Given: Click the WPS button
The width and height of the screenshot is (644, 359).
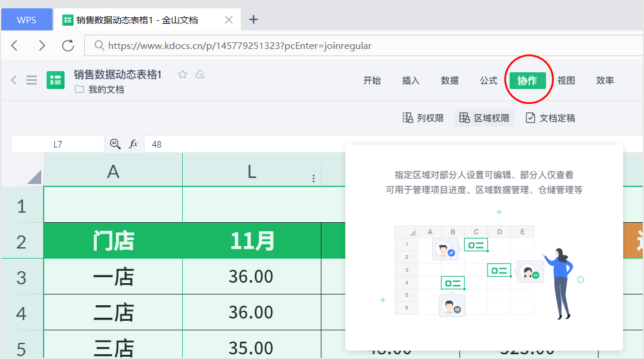Looking at the screenshot, I should (x=26, y=19).
